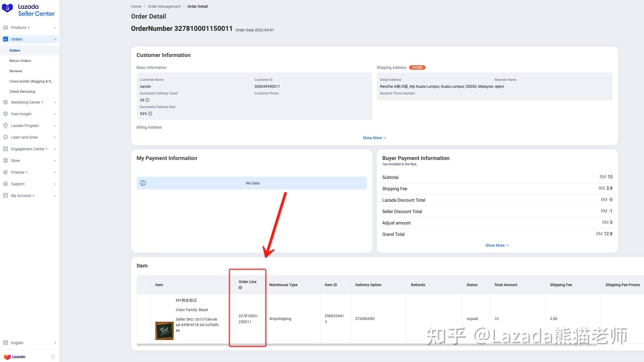Click the Home breadcrumb link
The image size is (644, 362).
tap(136, 6)
